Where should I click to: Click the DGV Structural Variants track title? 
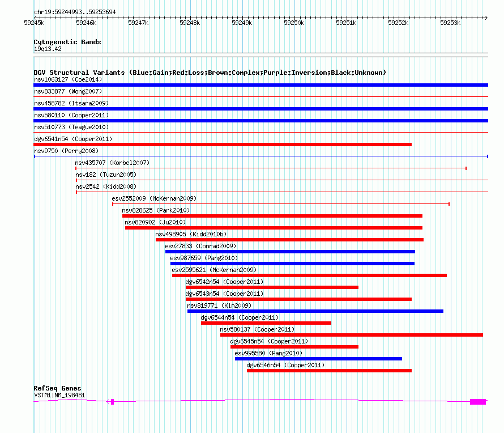pos(210,73)
